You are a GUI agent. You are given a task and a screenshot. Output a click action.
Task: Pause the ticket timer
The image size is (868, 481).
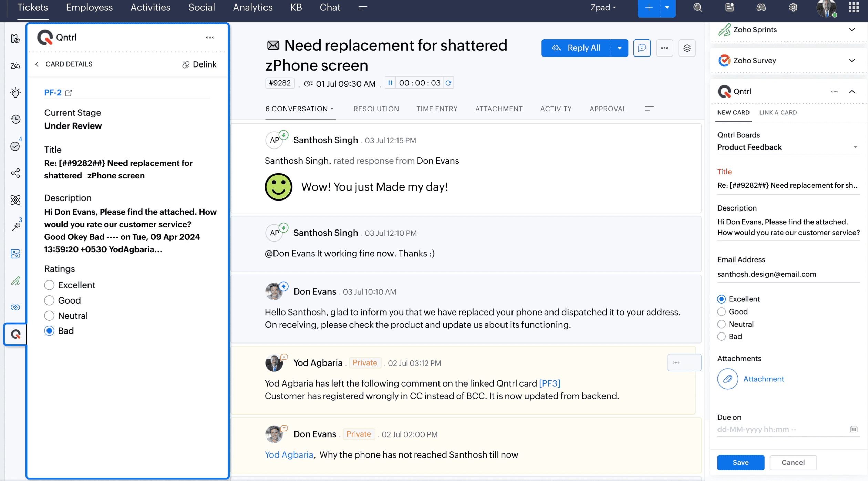click(x=390, y=83)
